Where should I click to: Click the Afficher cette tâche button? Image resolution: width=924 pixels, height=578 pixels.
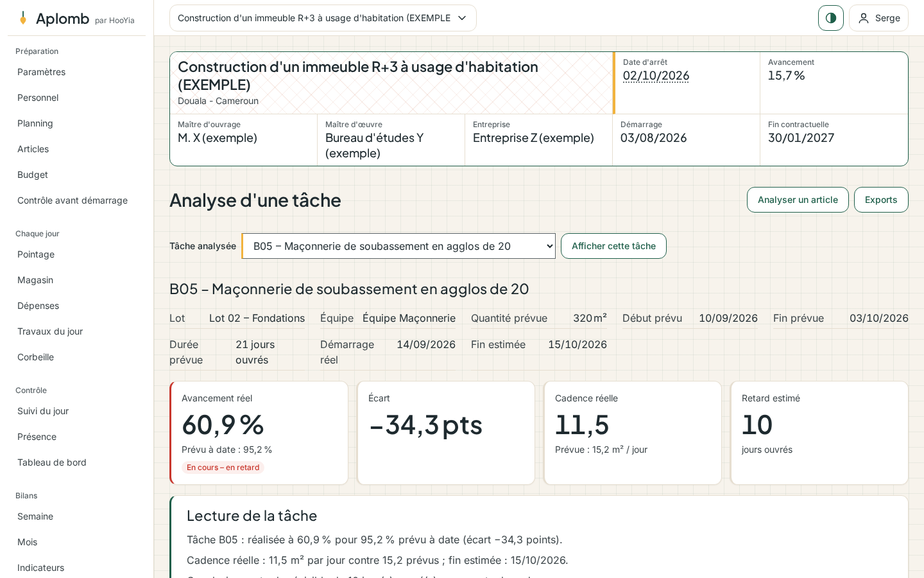(613, 246)
